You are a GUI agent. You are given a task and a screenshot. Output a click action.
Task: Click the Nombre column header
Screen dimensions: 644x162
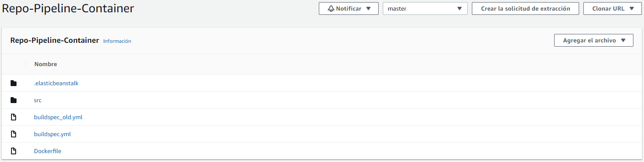pos(46,64)
